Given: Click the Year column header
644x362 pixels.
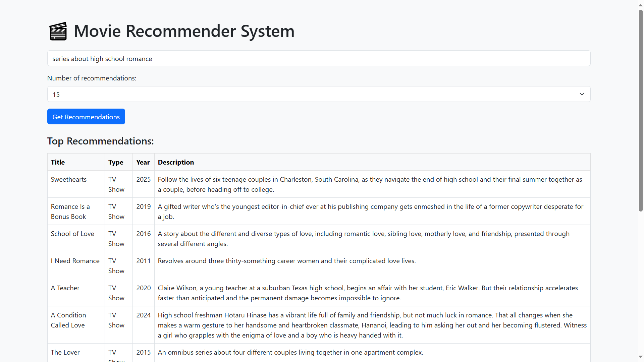Looking at the screenshot, I should pyautogui.click(x=143, y=162).
